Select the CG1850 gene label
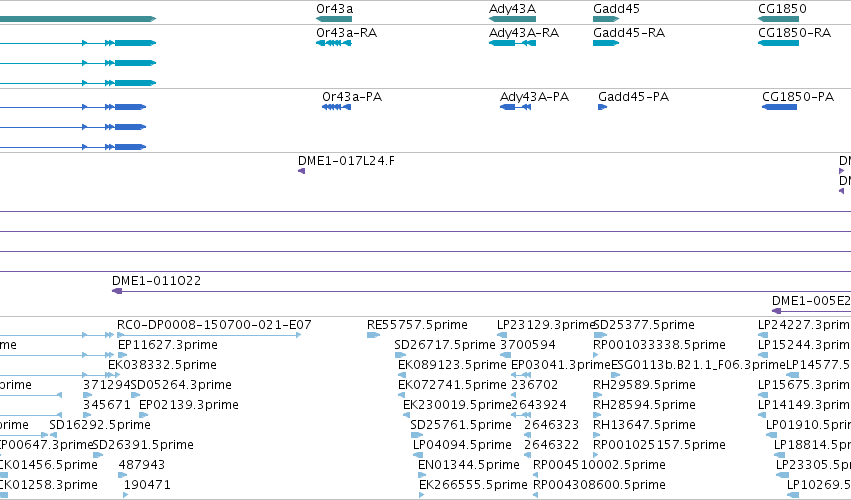851x500 pixels. coord(783,9)
